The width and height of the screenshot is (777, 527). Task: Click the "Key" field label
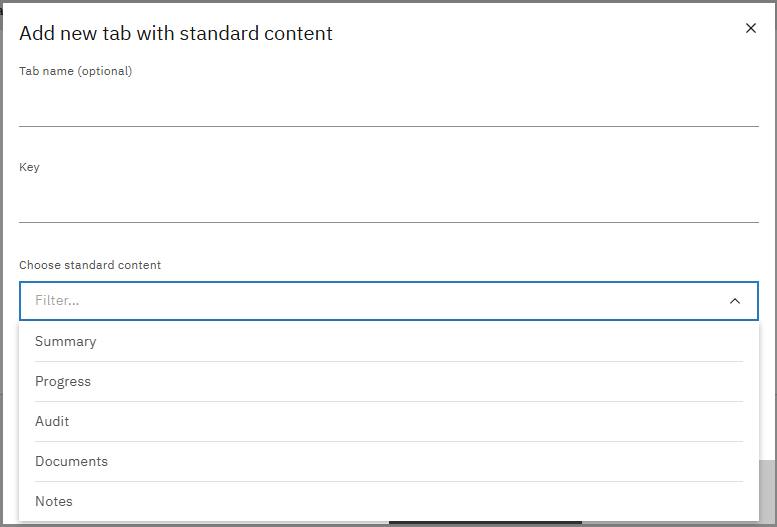click(29, 167)
